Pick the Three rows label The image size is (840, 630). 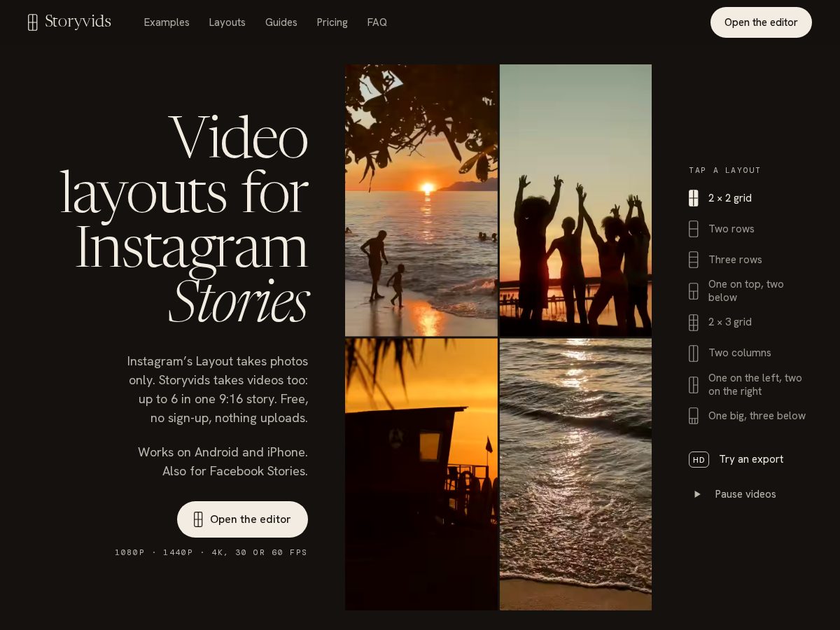click(735, 260)
